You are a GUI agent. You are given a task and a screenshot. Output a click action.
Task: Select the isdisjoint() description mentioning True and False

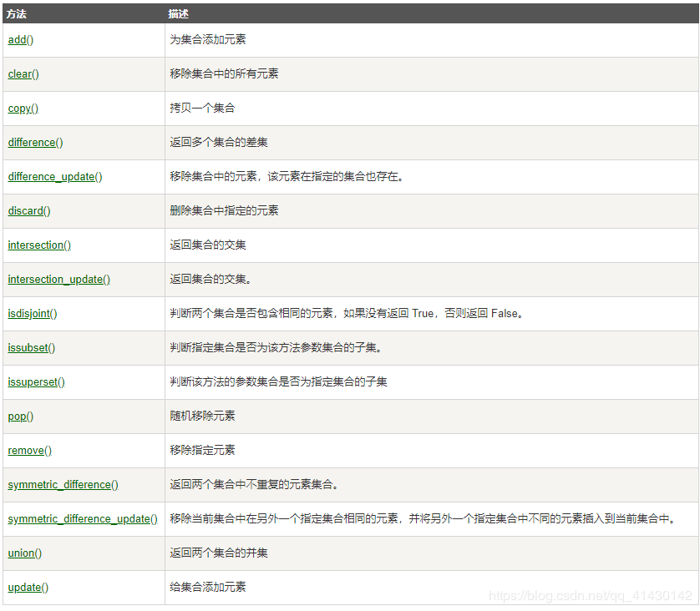tap(347, 314)
